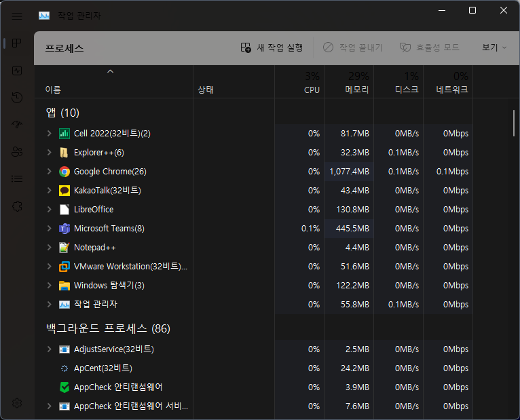Select the 24.2MB ApCent memory value
The height and width of the screenshot is (420, 520).
(355, 368)
